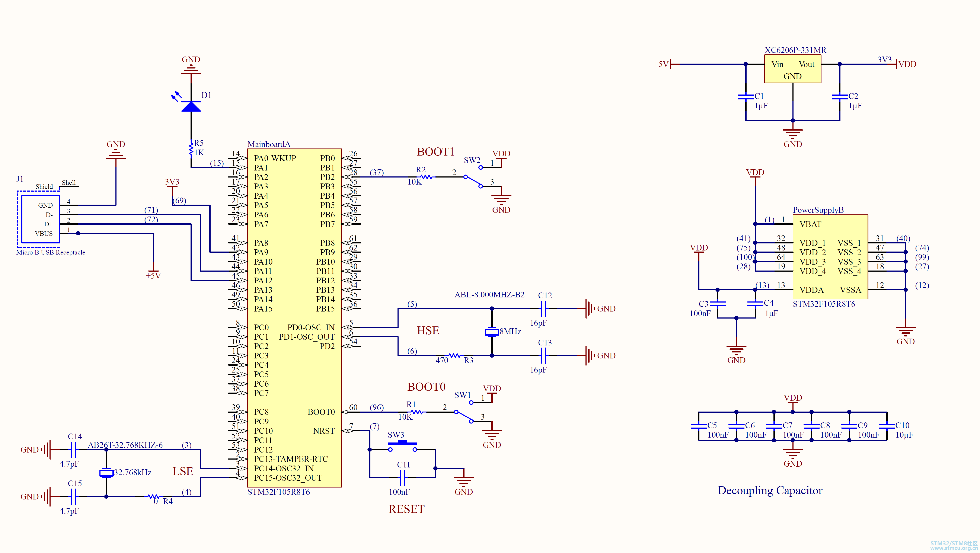Click the C11 100nF capacitor symbol
Screen dimensions: 980x553
[x=402, y=478]
